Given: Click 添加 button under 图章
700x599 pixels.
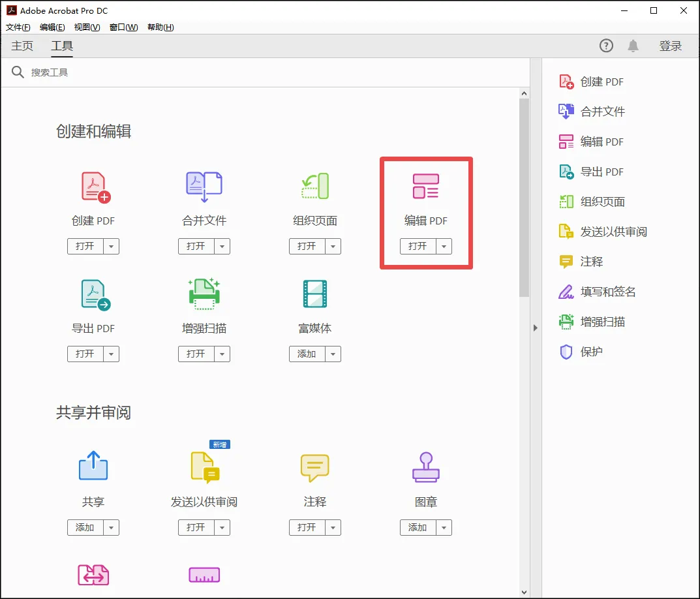Looking at the screenshot, I should pos(418,527).
